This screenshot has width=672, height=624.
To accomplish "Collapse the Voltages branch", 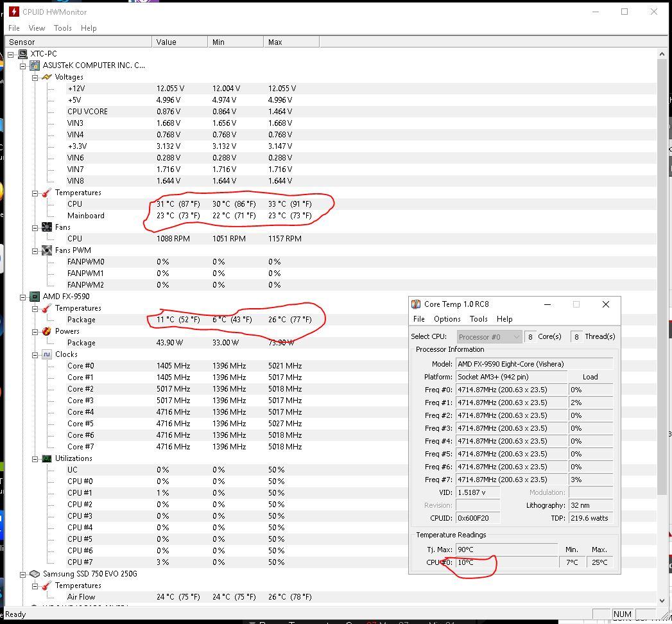I will pyautogui.click(x=35, y=77).
